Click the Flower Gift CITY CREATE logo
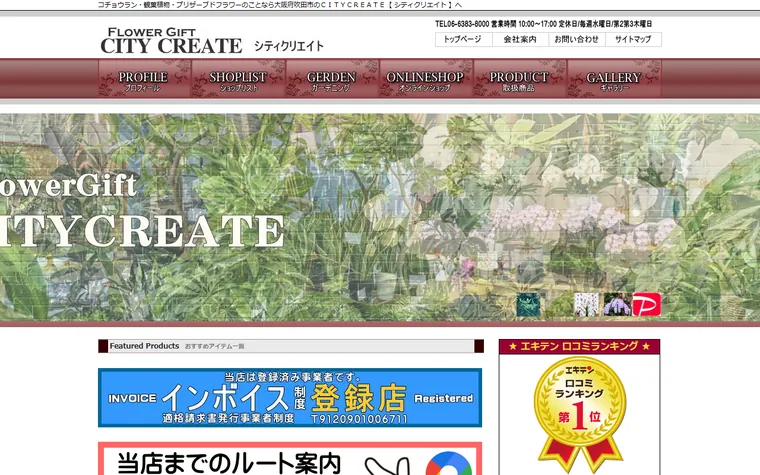The width and height of the screenshot is (760, 475). point(171,41)
